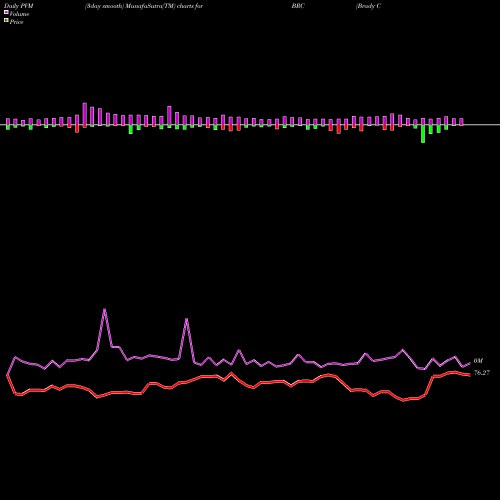This screenshot has height=500, width=500.
Task: Click the 'Daily PVM' title text
Action: [x=19, y=6]
